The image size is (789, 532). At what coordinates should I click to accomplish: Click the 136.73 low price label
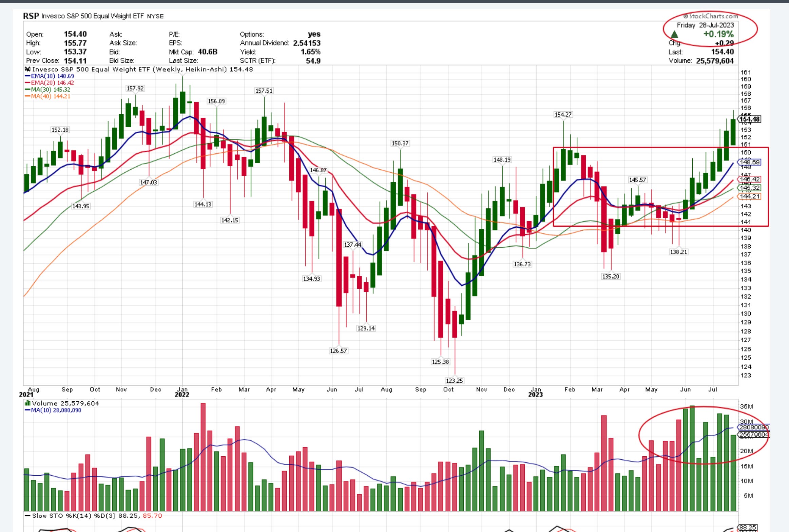(522, 264)
